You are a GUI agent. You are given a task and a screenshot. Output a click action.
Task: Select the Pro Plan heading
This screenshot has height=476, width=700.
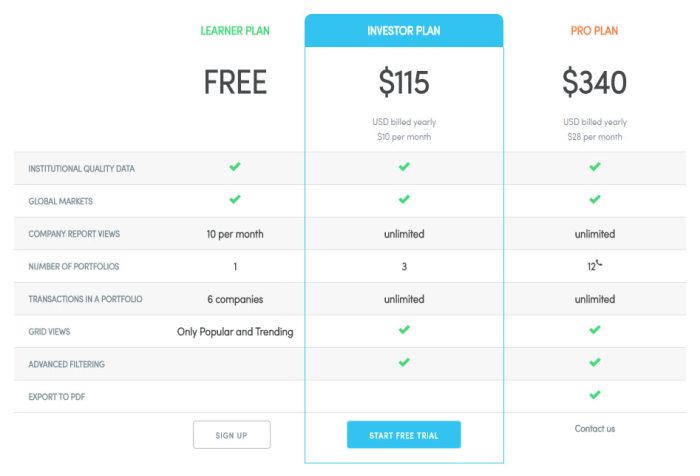click(594, 31)
